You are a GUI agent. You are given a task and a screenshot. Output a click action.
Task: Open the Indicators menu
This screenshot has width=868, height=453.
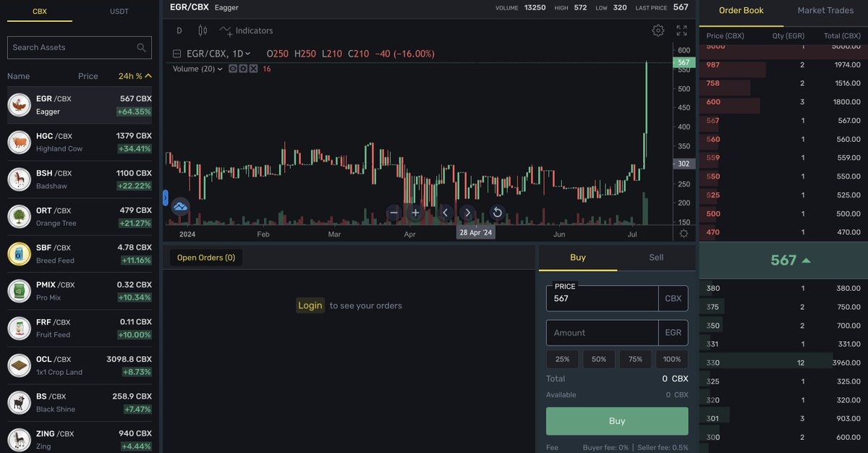coord(247,30)
